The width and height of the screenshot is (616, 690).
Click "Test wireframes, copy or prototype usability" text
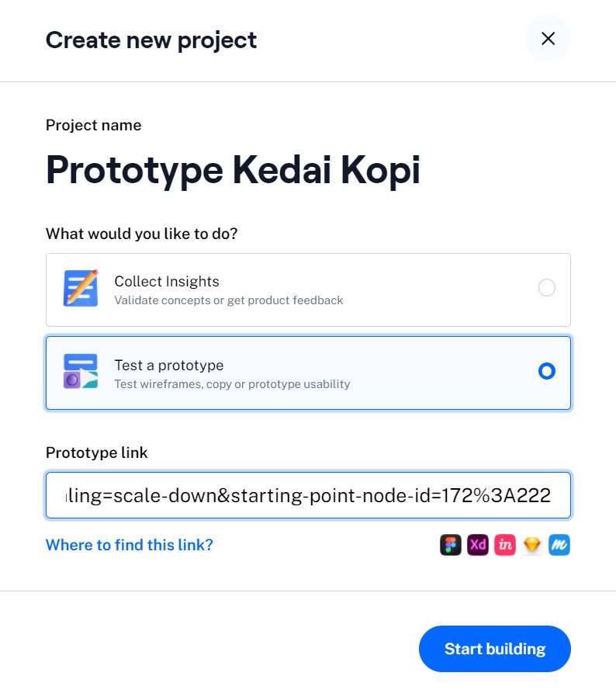coord(232,384)
